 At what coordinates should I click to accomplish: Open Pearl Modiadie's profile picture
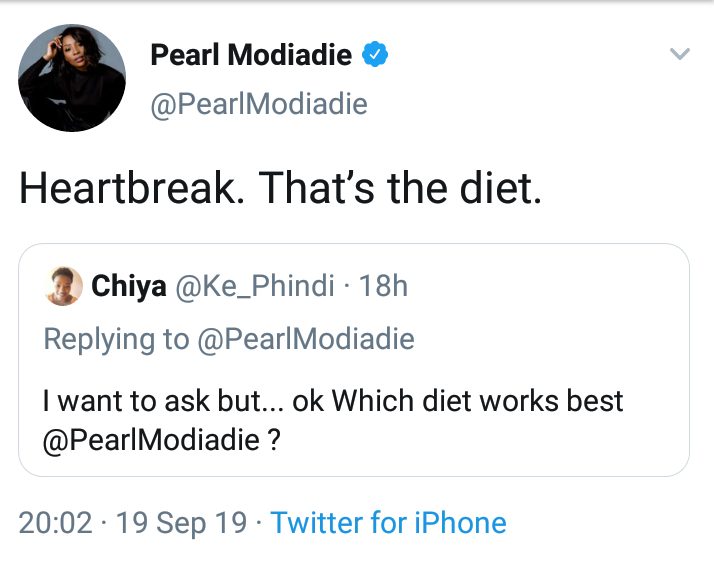coord(72,78)
